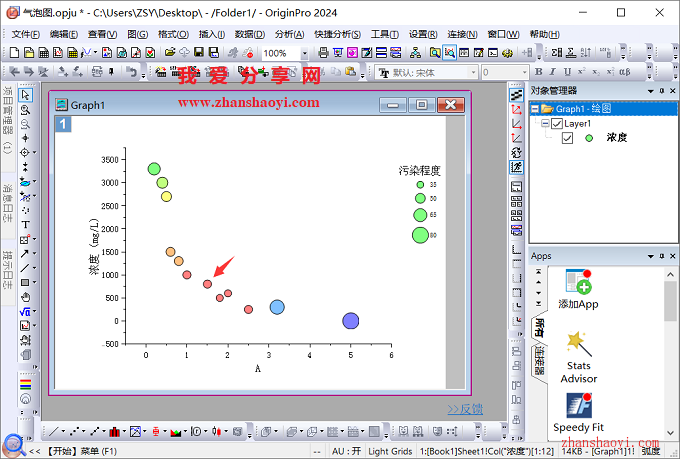Viewport: 680px width, 459px height.
Task: Select the Zoom-Panning magnifier tool
Action: coord(26,110)
